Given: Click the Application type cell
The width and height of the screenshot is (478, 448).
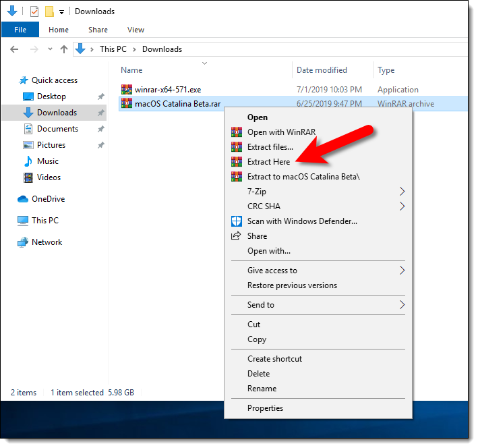Looking at the screenshot, I should coord(398,90).
